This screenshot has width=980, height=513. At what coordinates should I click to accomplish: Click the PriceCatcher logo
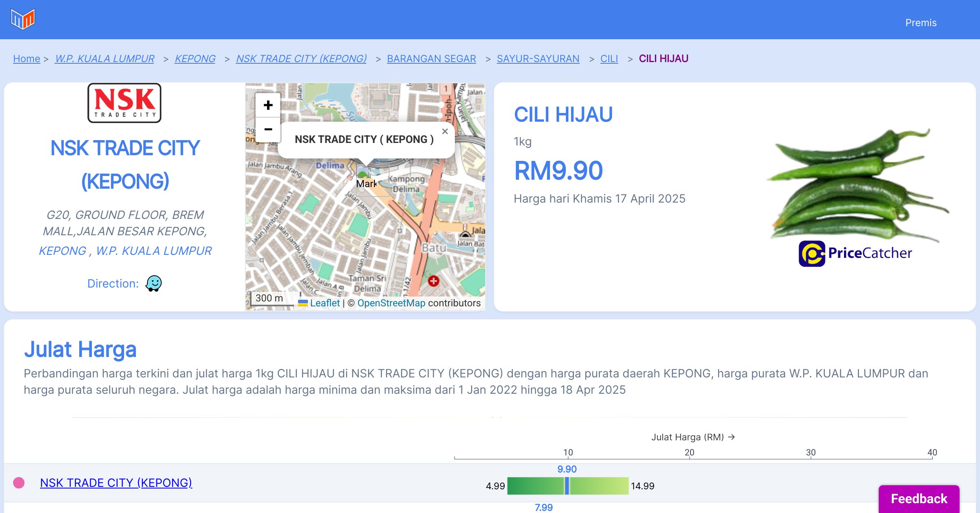(855, 253)
